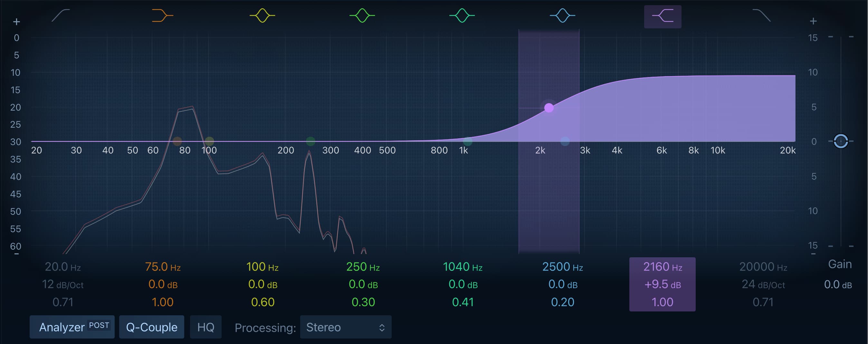Select the orange 75 Hz band point

click(x=177, y=141)
